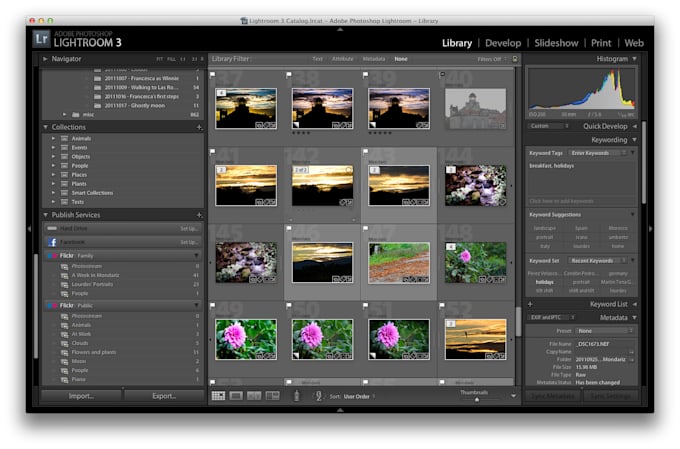Screen dimensions: 680x449
Task: Click the Export button
Action: (163, 396)
